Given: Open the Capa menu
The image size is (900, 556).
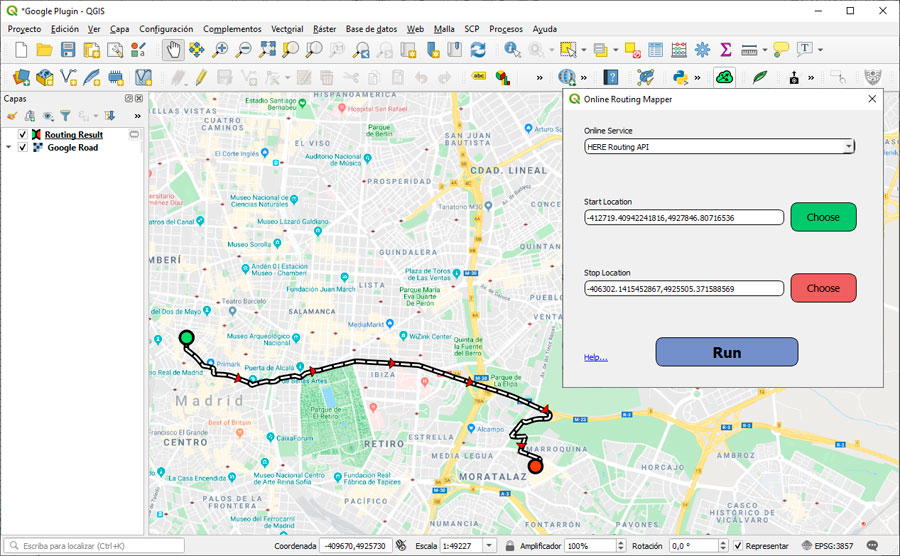Looking at the screenshot, I should tap(119, 29).
